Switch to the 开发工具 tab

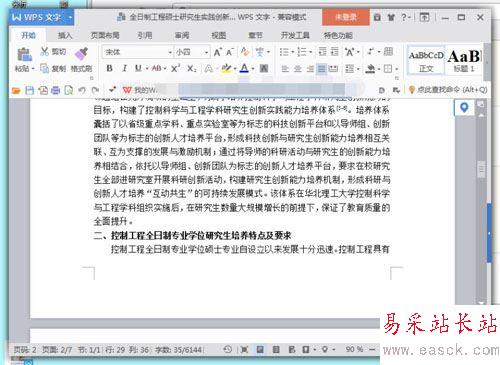(295, 35)
